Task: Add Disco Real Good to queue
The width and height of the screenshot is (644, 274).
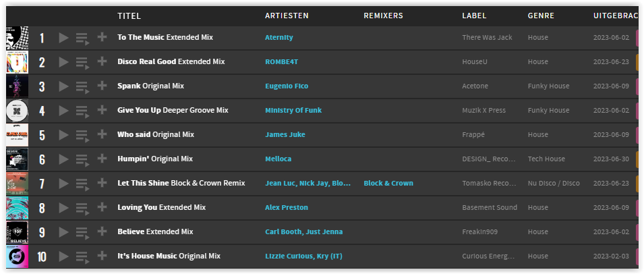Action: click(x=82, y=63)
